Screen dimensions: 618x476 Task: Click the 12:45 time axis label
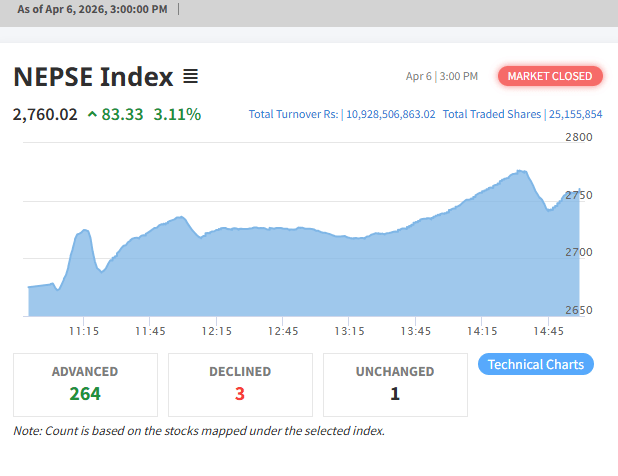click(283, 331)
